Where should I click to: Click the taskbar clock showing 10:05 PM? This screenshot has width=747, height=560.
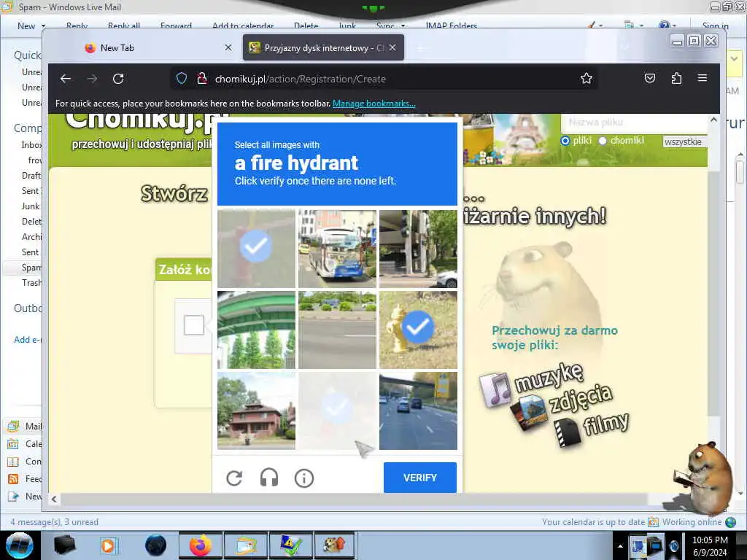(710, 546)
